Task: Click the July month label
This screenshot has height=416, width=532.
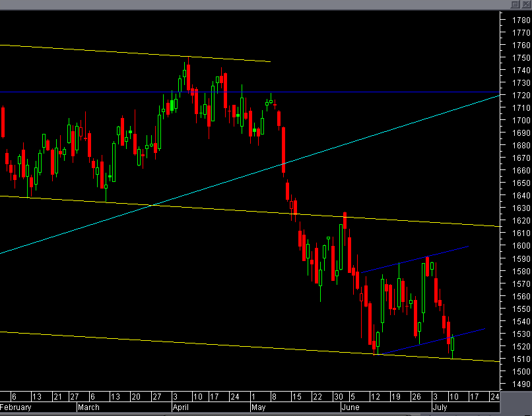Action: click(440, 407)
